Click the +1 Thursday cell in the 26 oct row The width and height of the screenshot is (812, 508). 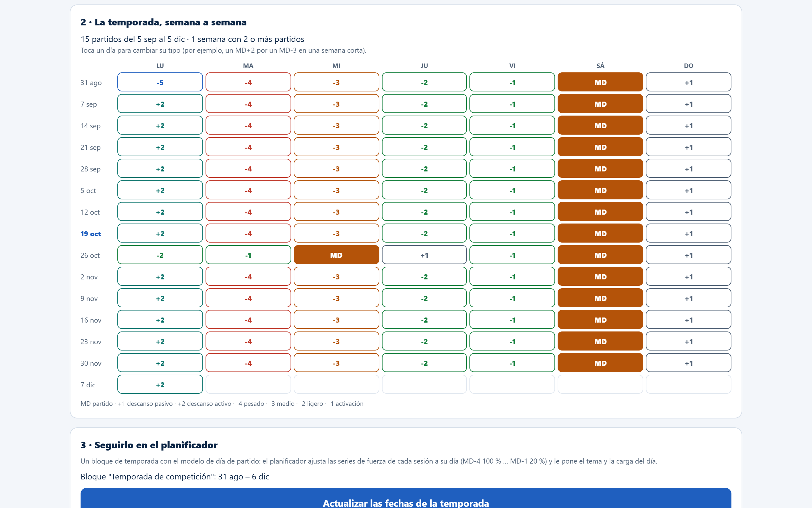point(424,255)
